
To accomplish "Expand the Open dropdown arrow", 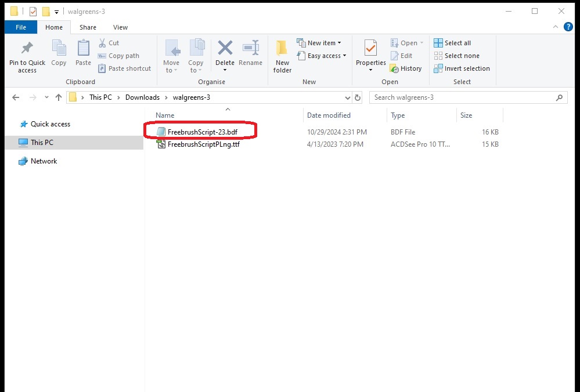I will click(x=422, y=43).
